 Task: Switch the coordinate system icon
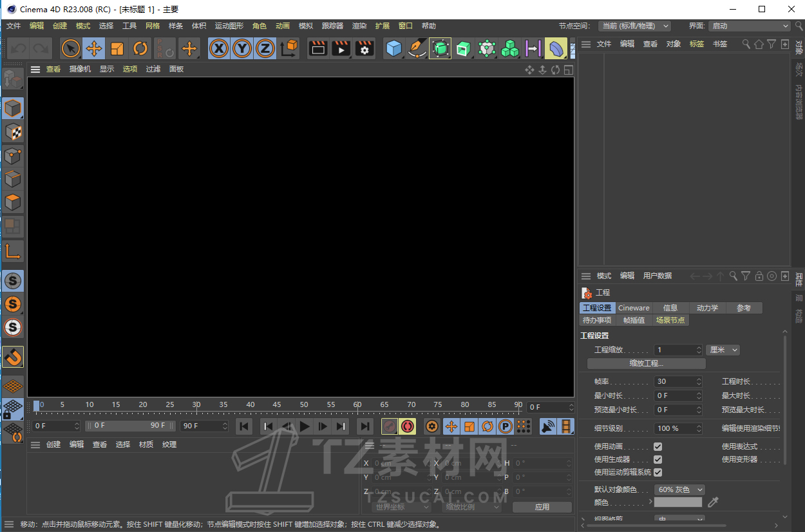click(289, 48)
